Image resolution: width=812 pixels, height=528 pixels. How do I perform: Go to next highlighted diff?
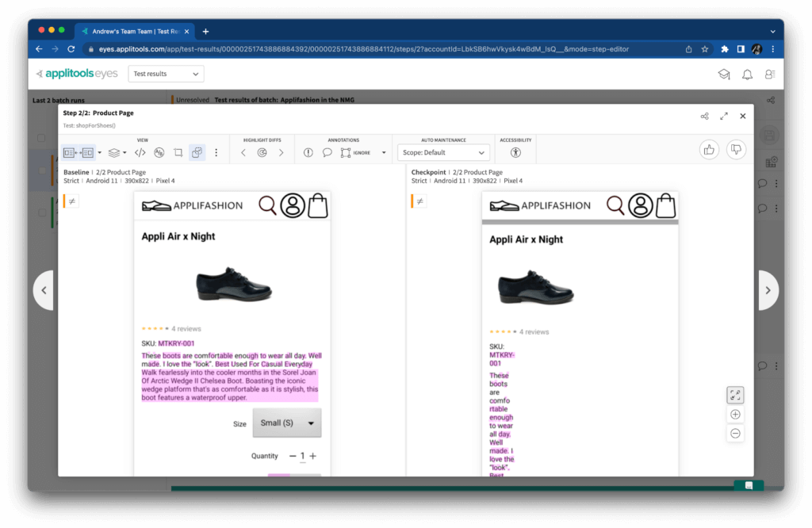281,152
